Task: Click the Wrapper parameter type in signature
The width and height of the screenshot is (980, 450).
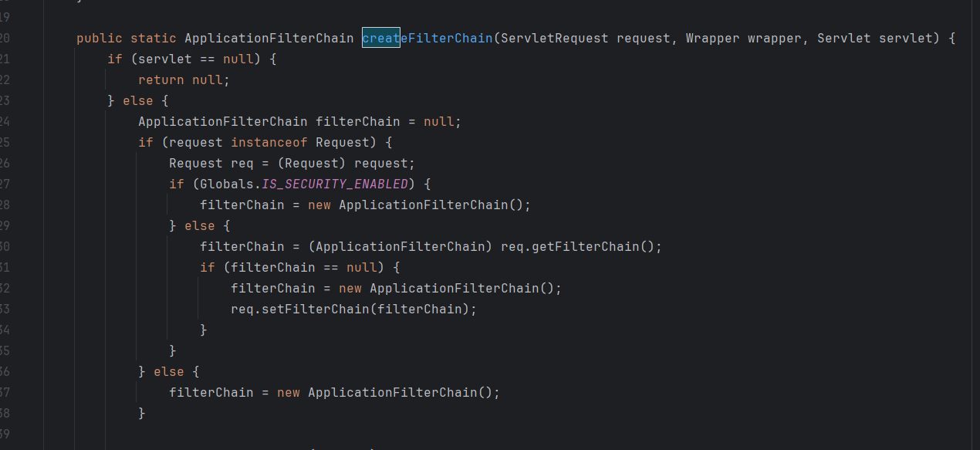Action: 712,38
